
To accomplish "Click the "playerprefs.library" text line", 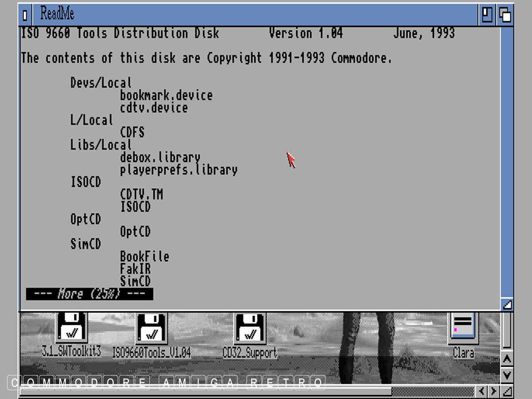I will (x=179, y=170).
